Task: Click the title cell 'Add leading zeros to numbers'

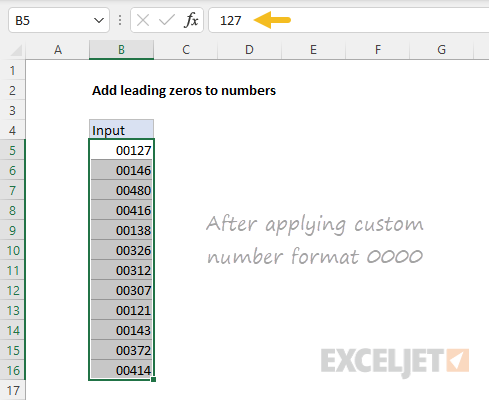Action: point(184,91)
